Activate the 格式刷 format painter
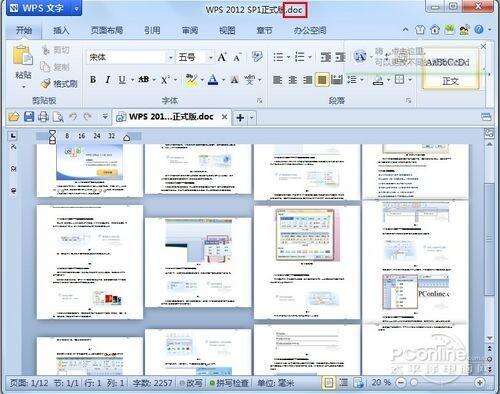 (59, 83)
